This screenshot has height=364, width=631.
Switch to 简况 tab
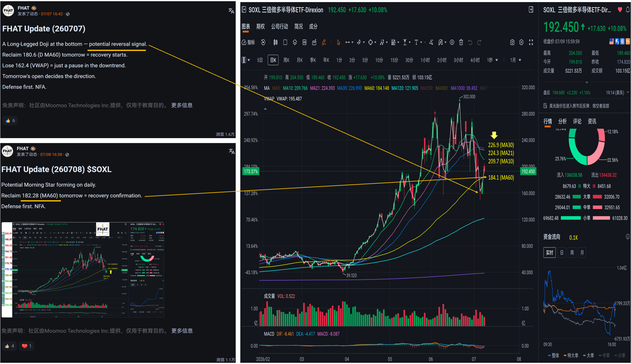[298, 27]
